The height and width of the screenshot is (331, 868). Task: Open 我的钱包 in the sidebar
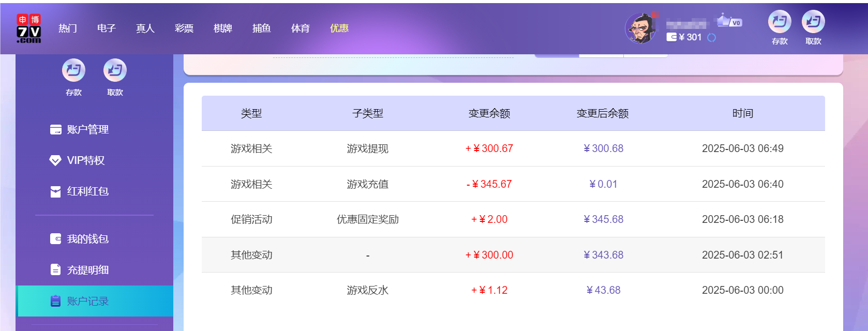click(x=87, y=239)
